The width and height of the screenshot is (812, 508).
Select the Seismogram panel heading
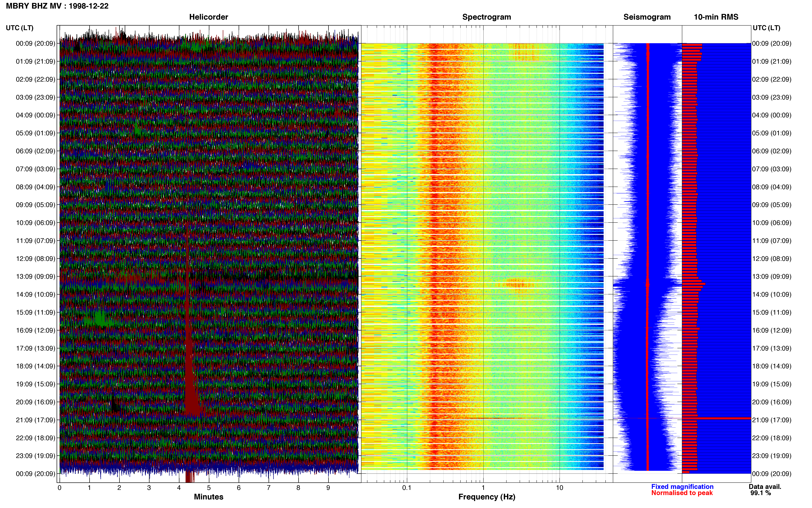[647, 17]
